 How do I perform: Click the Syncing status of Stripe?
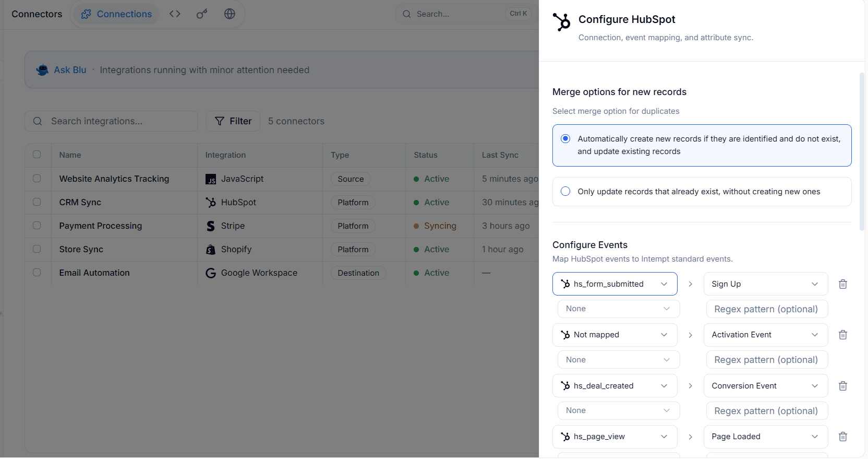pos(435,226)
